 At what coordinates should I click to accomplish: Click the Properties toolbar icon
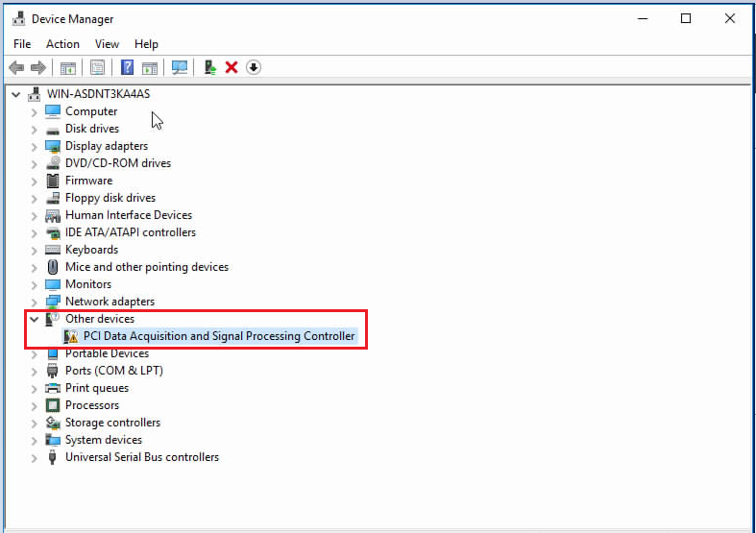tap(97, 67)
